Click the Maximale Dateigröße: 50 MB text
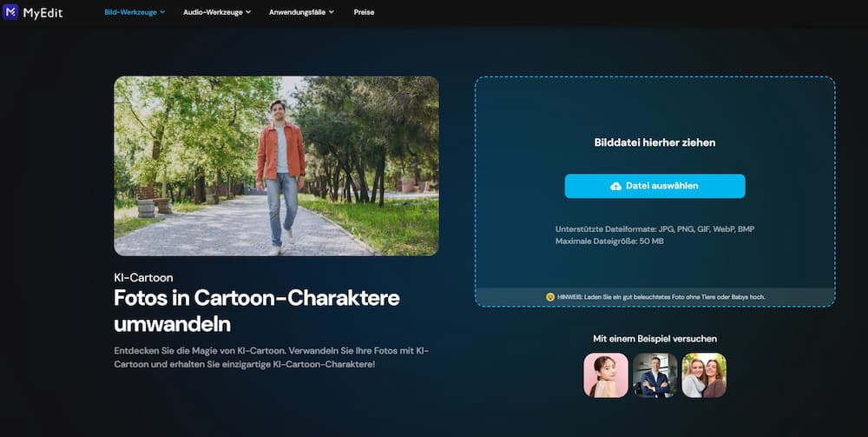The height and width of the screenshot is (437, 868). pyautogui.click(x=609, y=242)
